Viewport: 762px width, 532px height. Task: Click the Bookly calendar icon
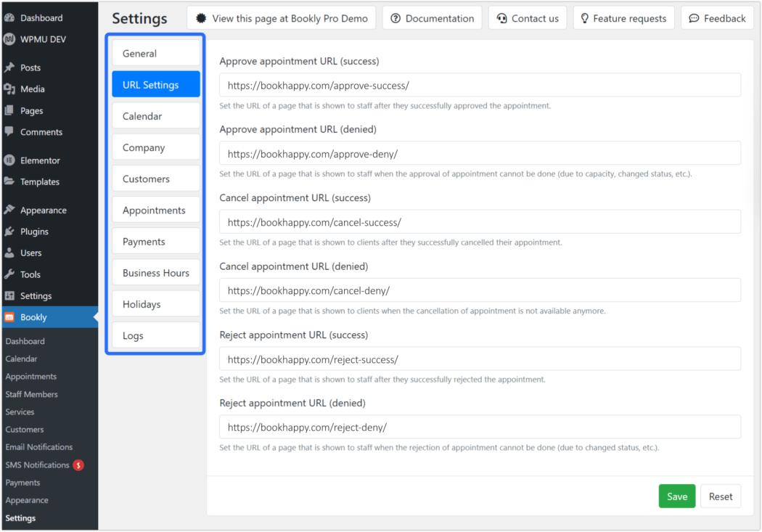tap(9, 317)
